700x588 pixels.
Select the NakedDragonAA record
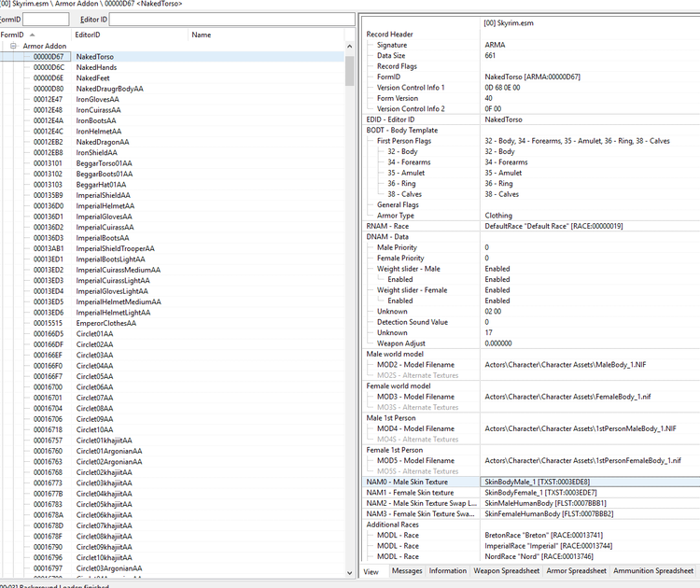[x=103, y=142]
